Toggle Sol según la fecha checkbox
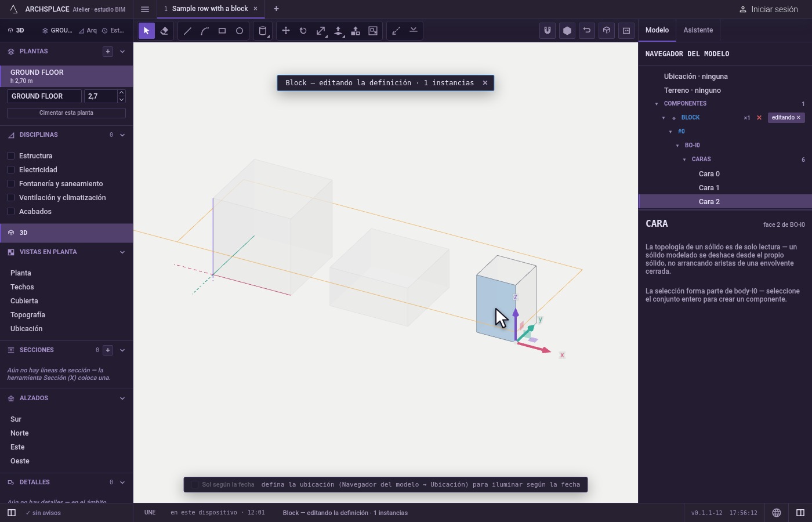 [195, 485]
